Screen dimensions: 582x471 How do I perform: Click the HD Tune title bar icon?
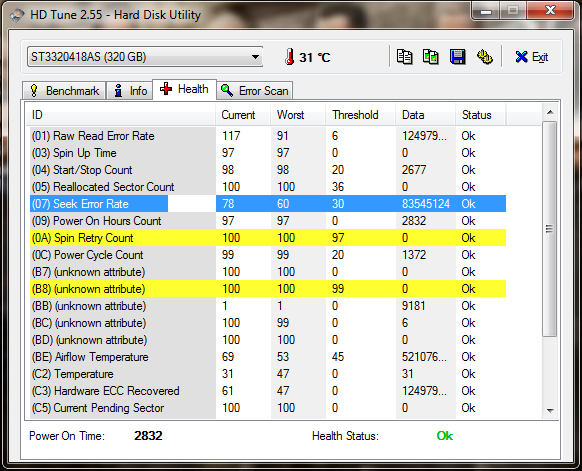pos(17,15)
